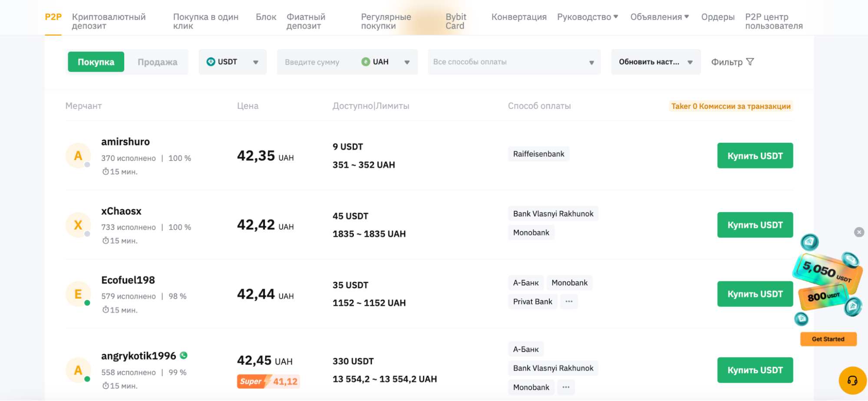
Task: Click xChaosx's avatar icon
Action: pos(78,225)
